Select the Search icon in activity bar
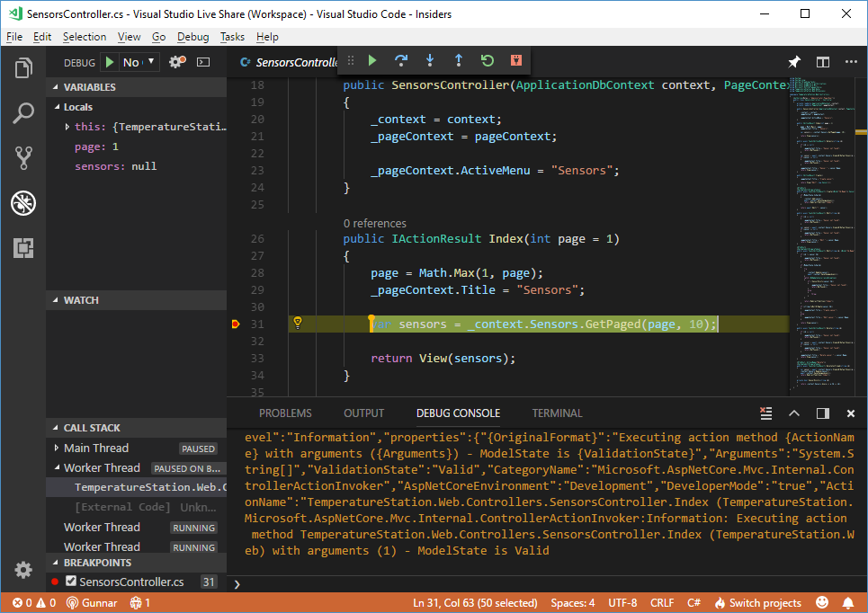Screen dimensions: 868x613 coord(23,112)
